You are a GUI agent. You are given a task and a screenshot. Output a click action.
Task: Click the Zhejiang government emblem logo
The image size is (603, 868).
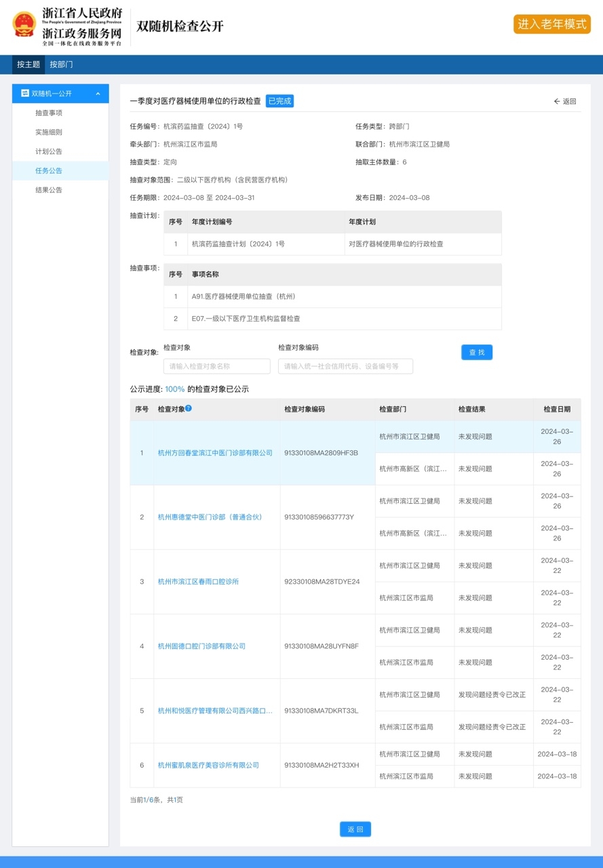tap(24, 25)
